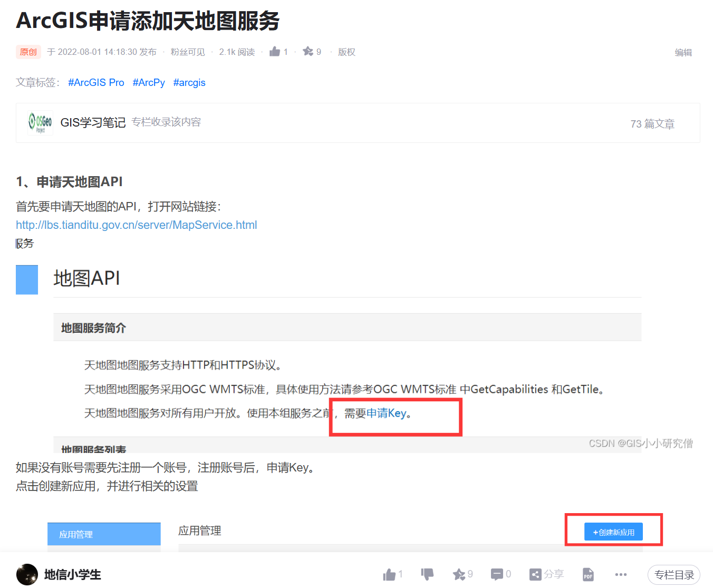Click the 2.1k 阅读 view count
Image resolution: width=713 pixels, height=588 pixels.
click(x=237, y=52)
